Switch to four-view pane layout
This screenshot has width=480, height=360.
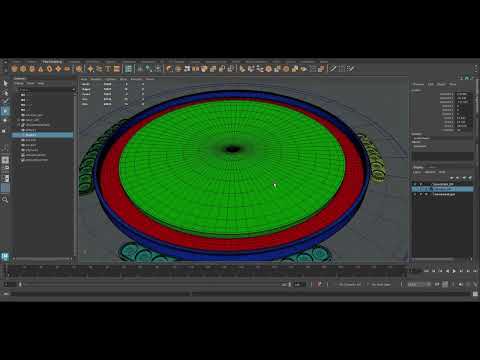5,169
